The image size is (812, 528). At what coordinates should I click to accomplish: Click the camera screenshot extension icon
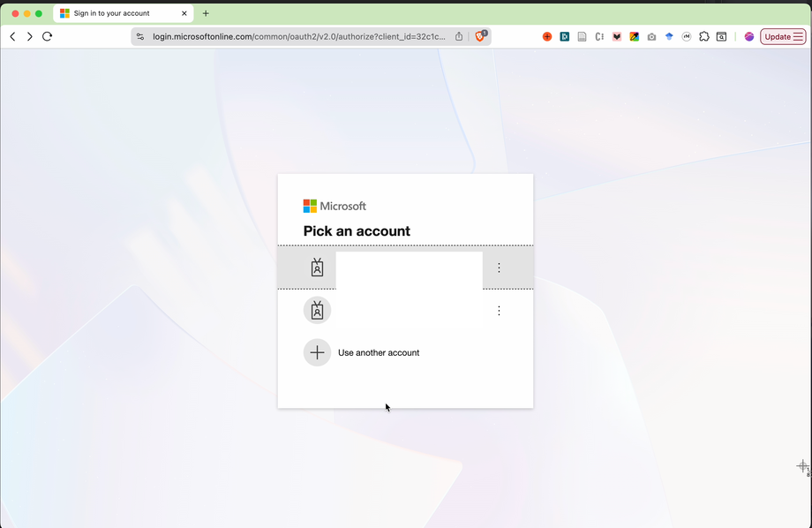651,36
